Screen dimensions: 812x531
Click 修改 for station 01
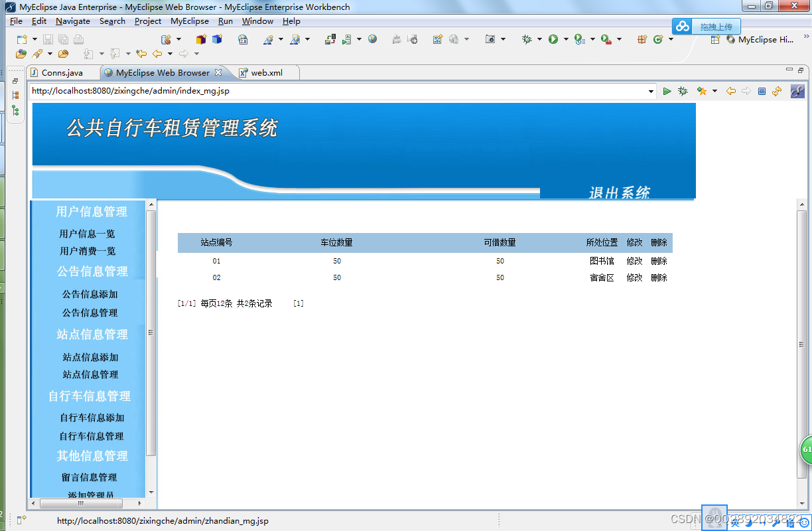(x=634, y=261)
